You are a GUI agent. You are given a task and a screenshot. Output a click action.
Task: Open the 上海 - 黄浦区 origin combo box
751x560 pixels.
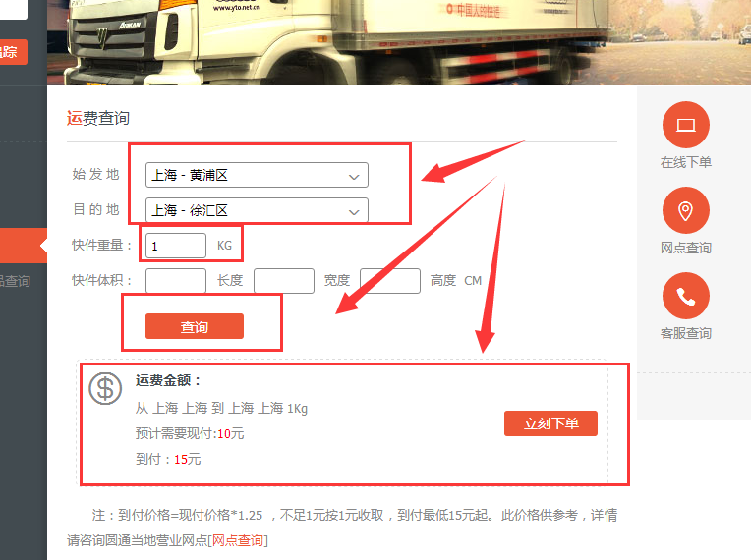tap(257, 175)
